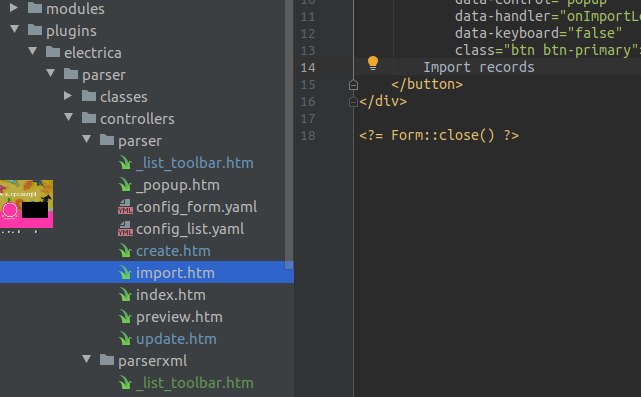Click the yellow lightbulb intention icon

point(373,63)
